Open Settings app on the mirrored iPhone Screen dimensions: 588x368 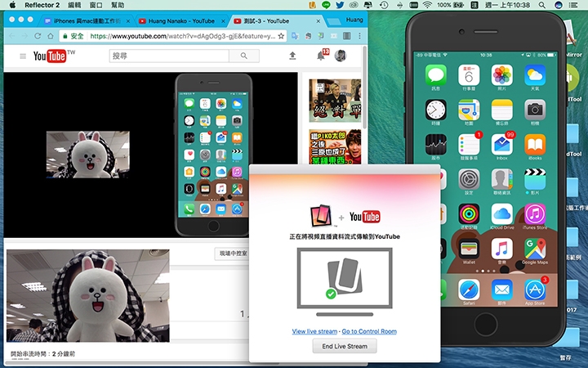pyautogui.click(x=469, y=179)
